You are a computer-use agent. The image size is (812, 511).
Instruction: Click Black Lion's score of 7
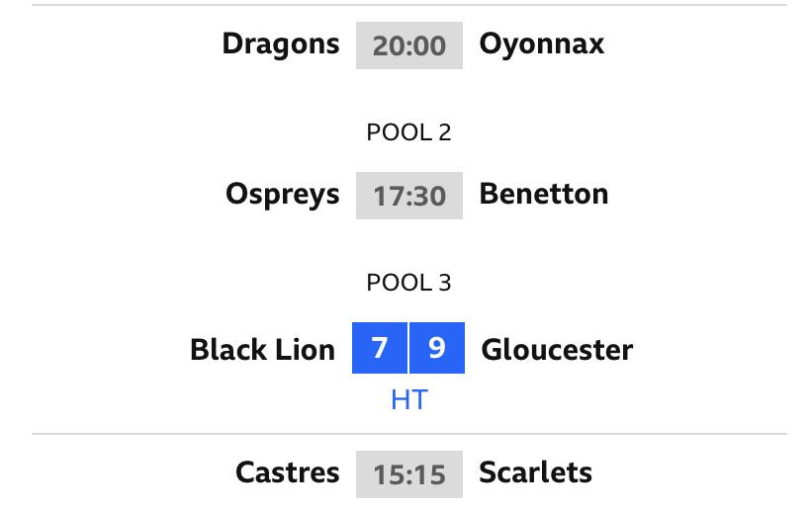click(380, 348)
